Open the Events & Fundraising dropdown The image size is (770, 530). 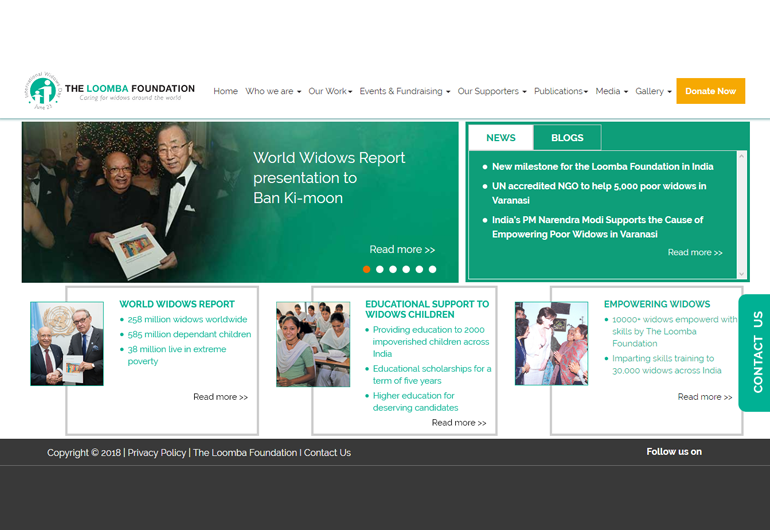405,91
